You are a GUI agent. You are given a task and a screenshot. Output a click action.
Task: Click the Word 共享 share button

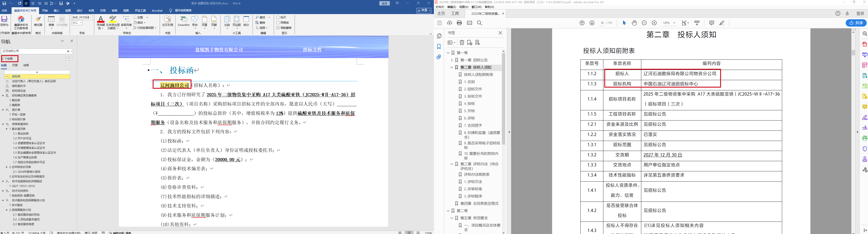click(x=424, y=10)
